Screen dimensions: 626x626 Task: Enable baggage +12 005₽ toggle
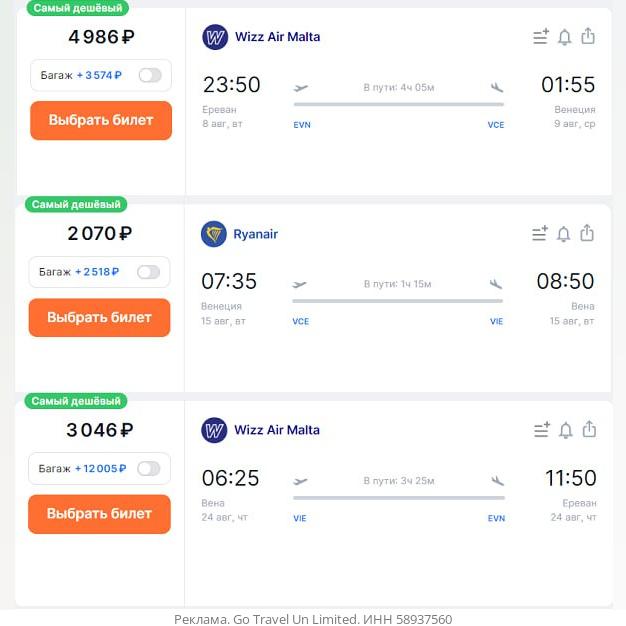(149, 468)
